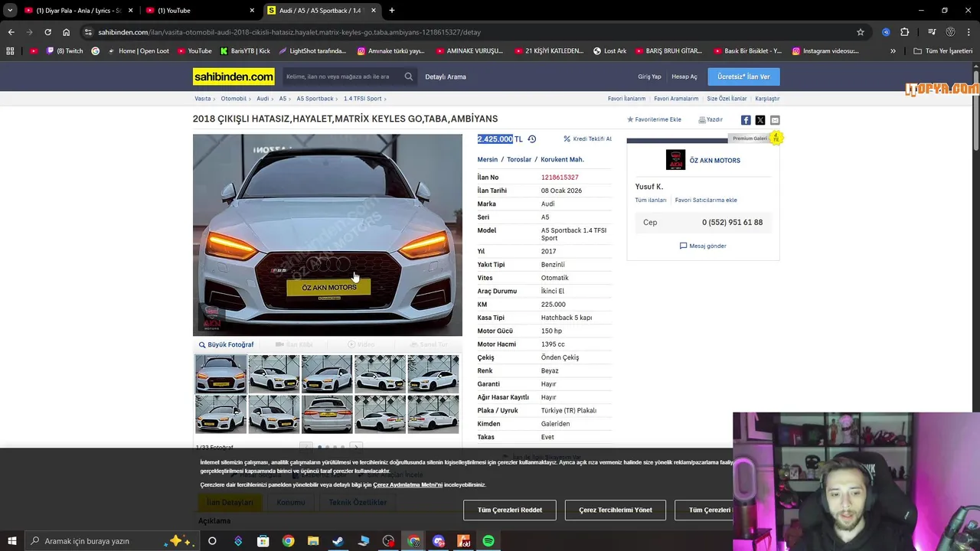Share listing on X icon
The width and height of the screenshot is (980, 551).
[x=760, y=120]
